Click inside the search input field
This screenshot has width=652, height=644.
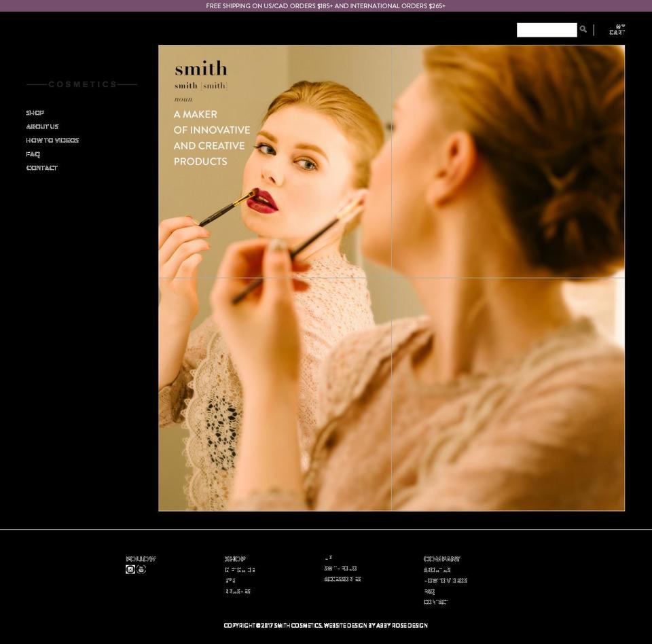[547, 29]
